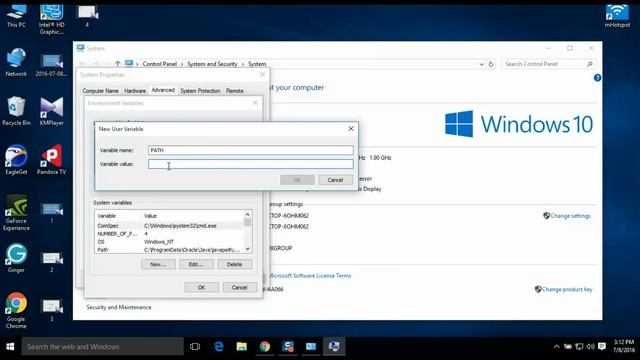Cancel the New User Variable dialog
The height and width of the screenshot is (360, 640).
[x=335, y=180]
